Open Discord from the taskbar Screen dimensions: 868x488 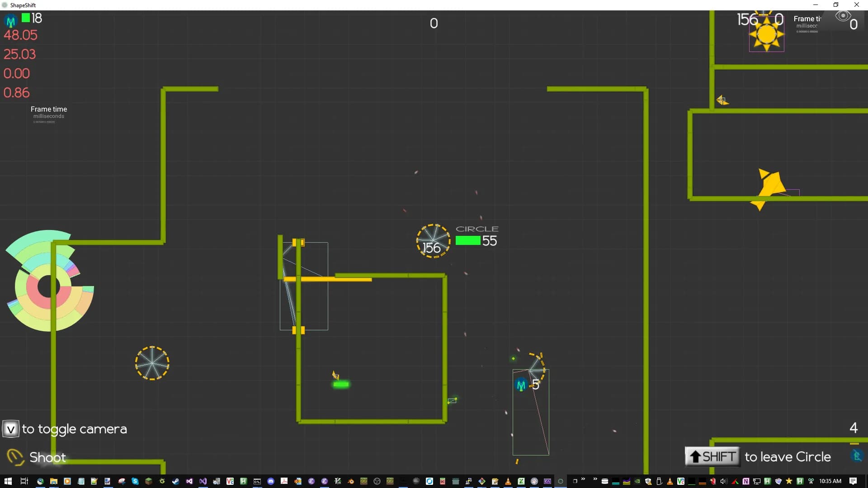271,481
